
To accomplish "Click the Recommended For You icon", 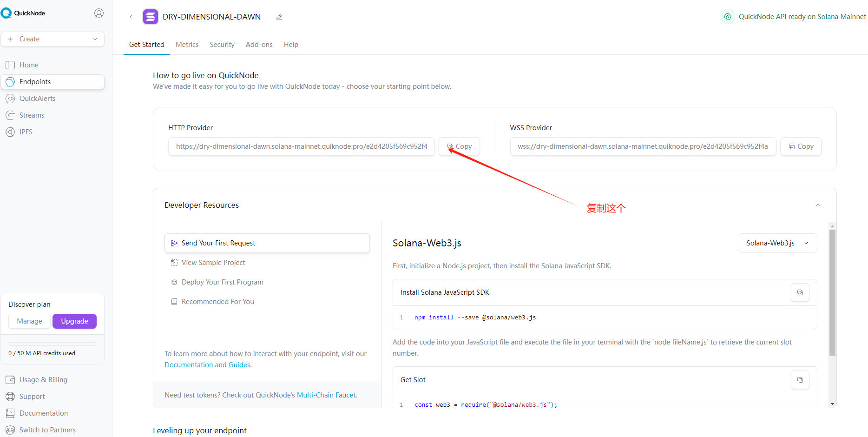I will [x=174, y=302].
